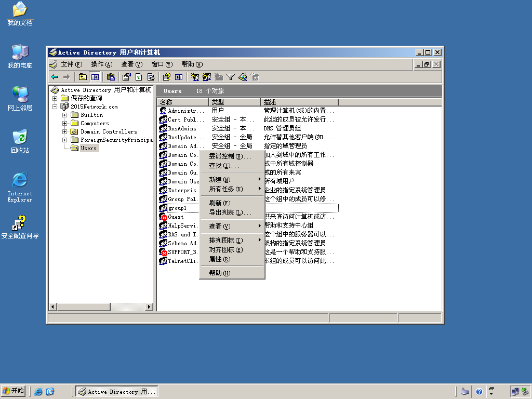The width and height of the screenshot is (532, 399).
Task: Open the 所有任务 submenu in the context menu
Action: point(232,189)
